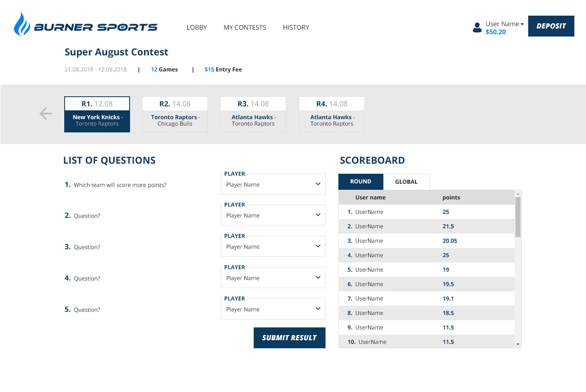Click the contest dates 21.08.2018 - 12.09.2018
586x392 pixels.
(x=96, y=69)
